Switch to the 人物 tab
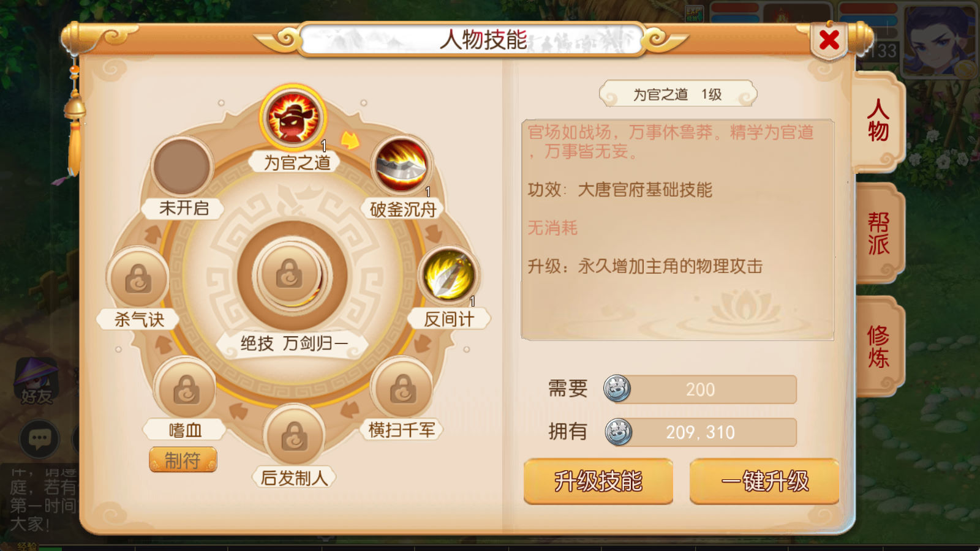Image resolution: width=980 pixels, height=551 pixels. tap(878, 121)
